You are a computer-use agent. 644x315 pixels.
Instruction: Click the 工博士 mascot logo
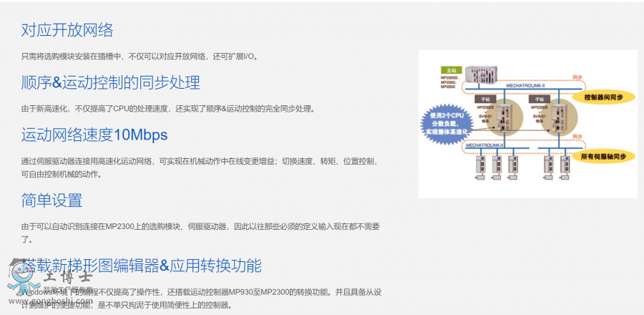[21, 277]
